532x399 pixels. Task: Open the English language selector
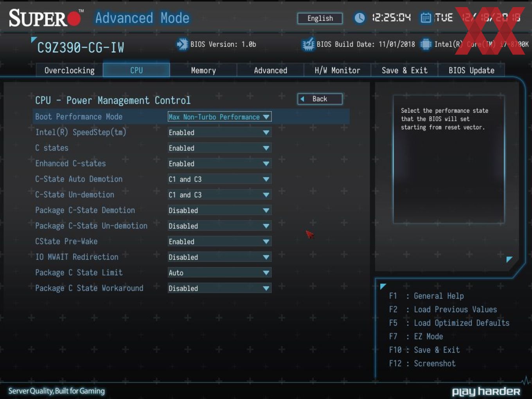click(x=320, y=18)
